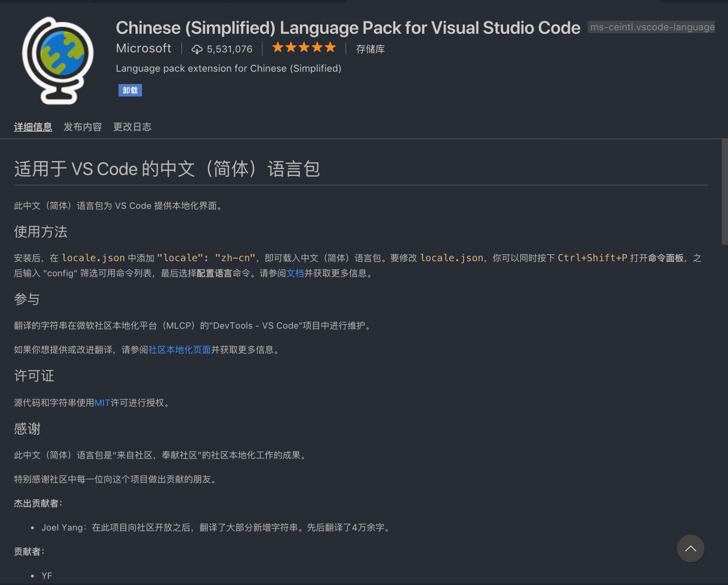Click the Ctrl+Shift+P shortcut text

593,258
